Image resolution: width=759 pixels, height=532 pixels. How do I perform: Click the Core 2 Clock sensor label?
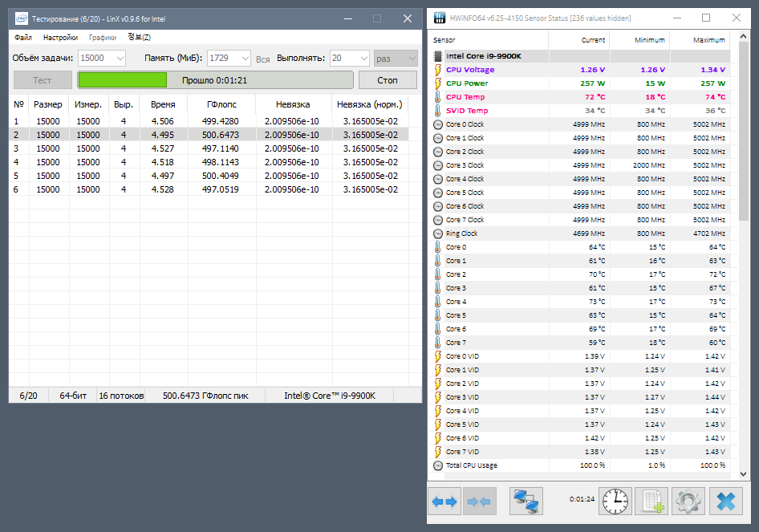[465, 152]
